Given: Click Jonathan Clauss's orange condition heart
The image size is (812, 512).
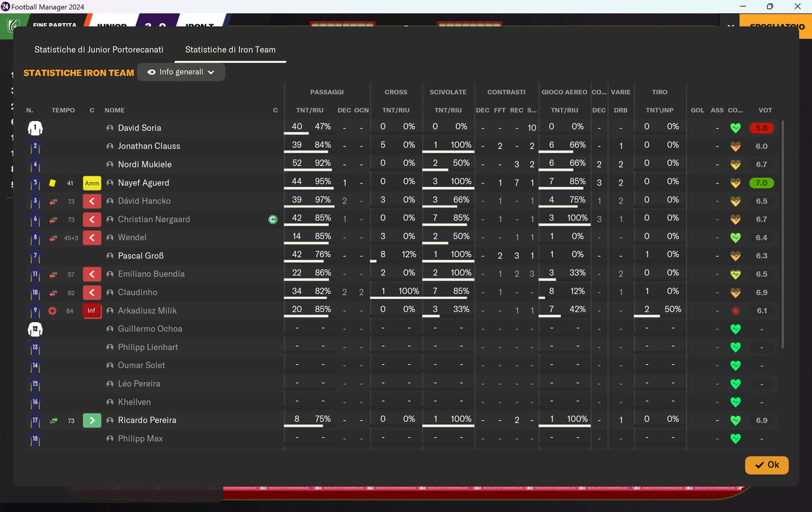Looking at the screenshot, I should 735,146.
